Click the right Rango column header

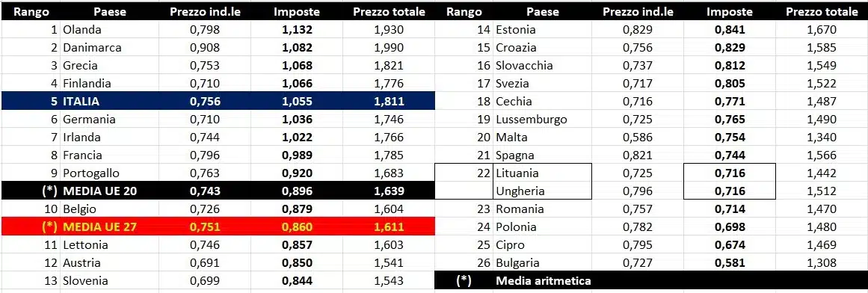pos(464,12)
